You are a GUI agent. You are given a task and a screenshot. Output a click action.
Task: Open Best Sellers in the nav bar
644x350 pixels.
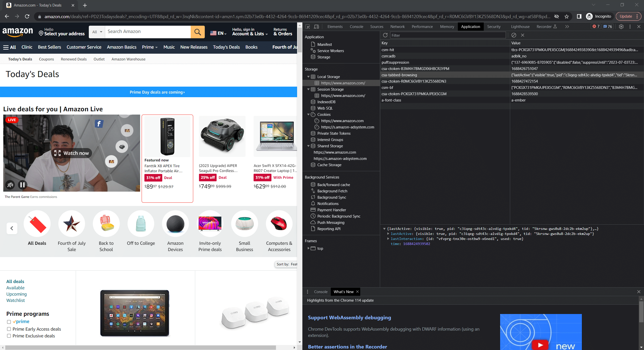pos(49,47)
